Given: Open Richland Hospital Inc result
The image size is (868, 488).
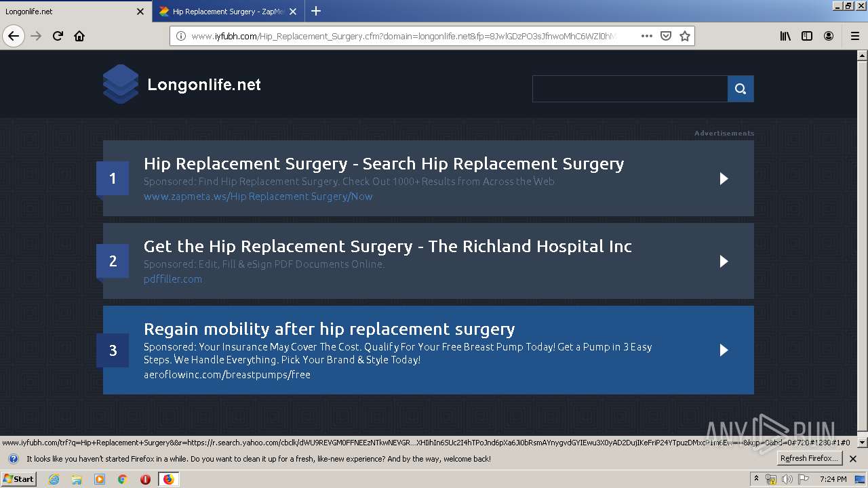Looking at the screenshot, I should tap(388, 246).
